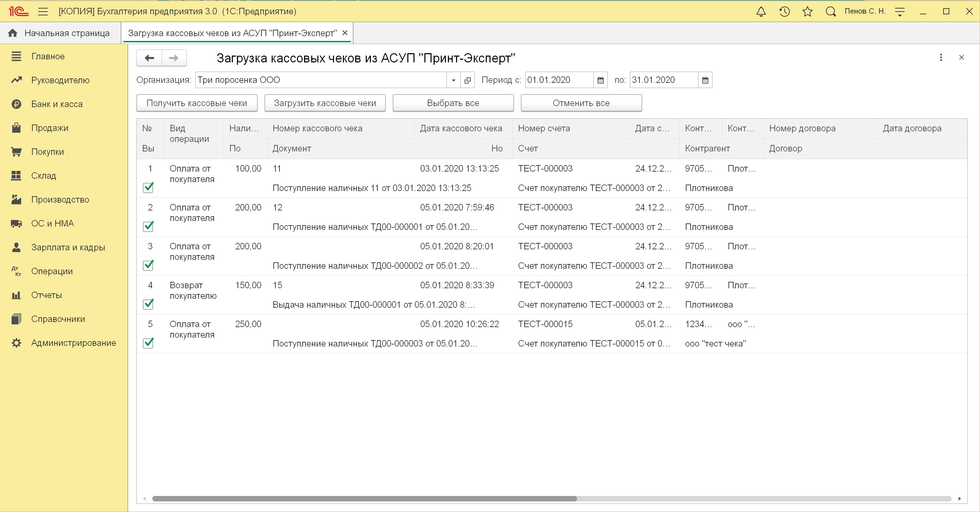
Task: Click the Организация input field
Action: [x=321, y=80]
